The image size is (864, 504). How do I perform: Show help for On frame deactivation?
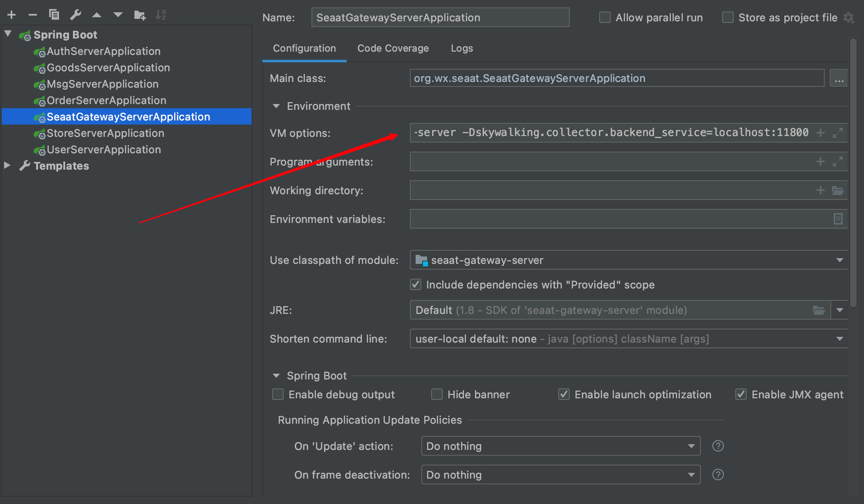point(718,474)
